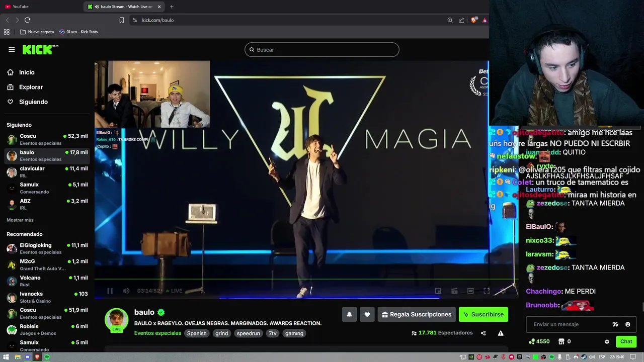Open ElGlogloking recommended channel
Viewport: 644px width, 362px height.
pos(47,248)
